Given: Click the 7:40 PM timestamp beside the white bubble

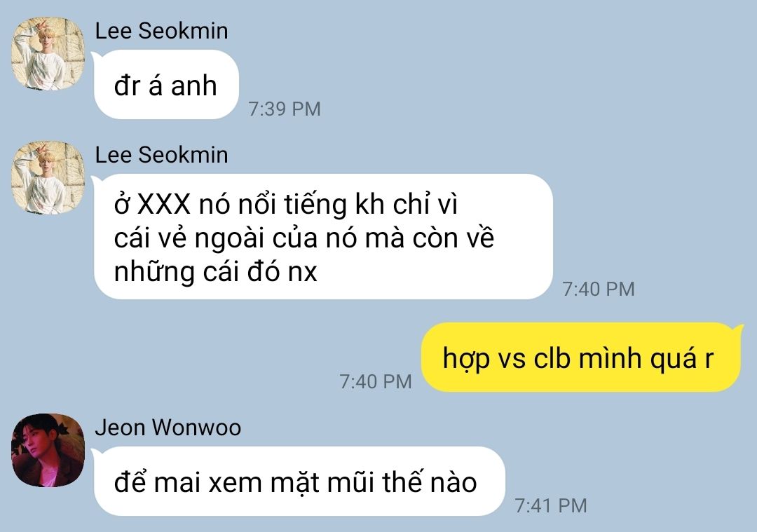Looking at the screenshot, I should point(598,289).
